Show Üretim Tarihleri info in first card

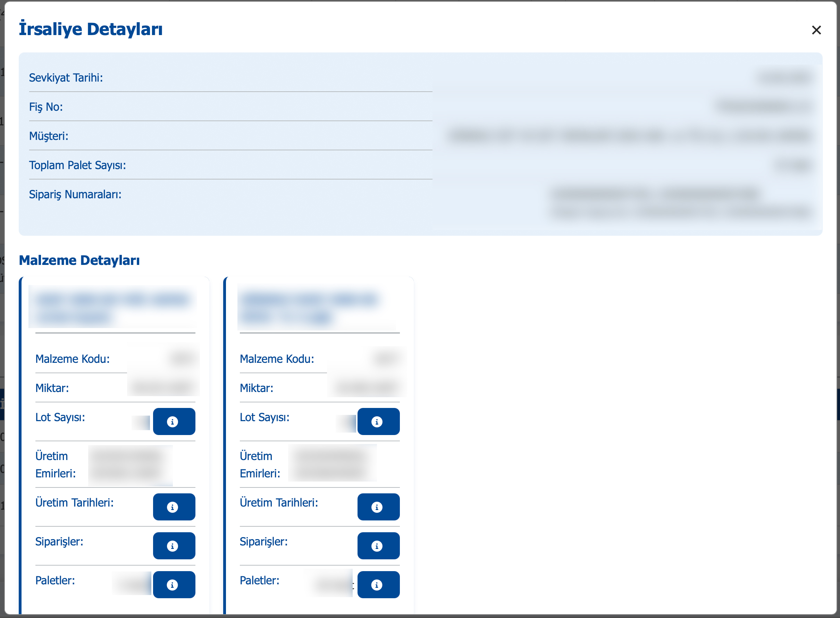click(174, 507)
